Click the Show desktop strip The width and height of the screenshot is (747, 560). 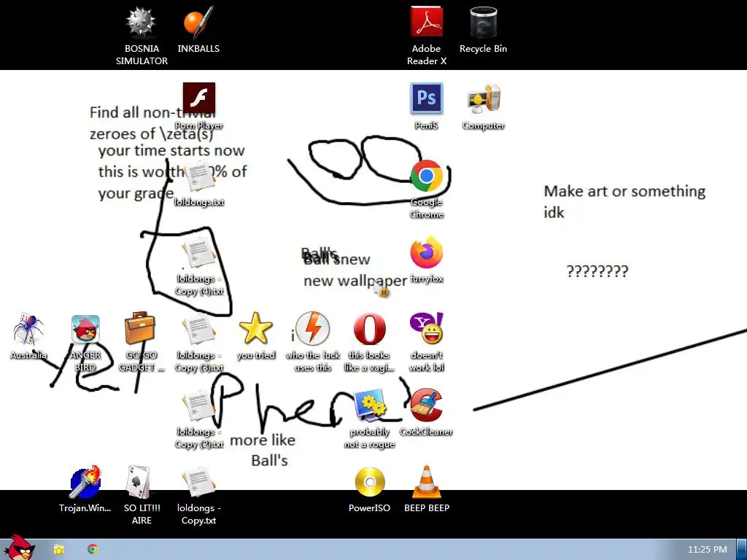(x=742, y=550)
